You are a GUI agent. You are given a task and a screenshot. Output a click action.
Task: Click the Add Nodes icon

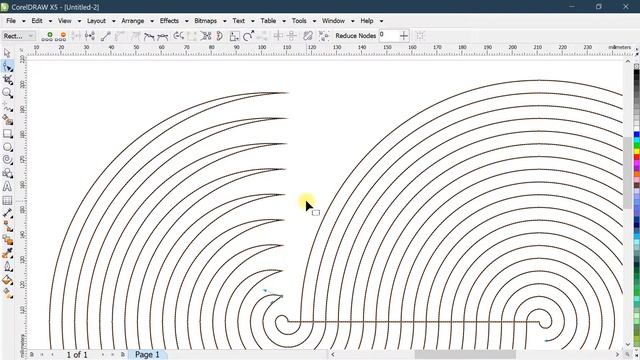tap(47, 36)
